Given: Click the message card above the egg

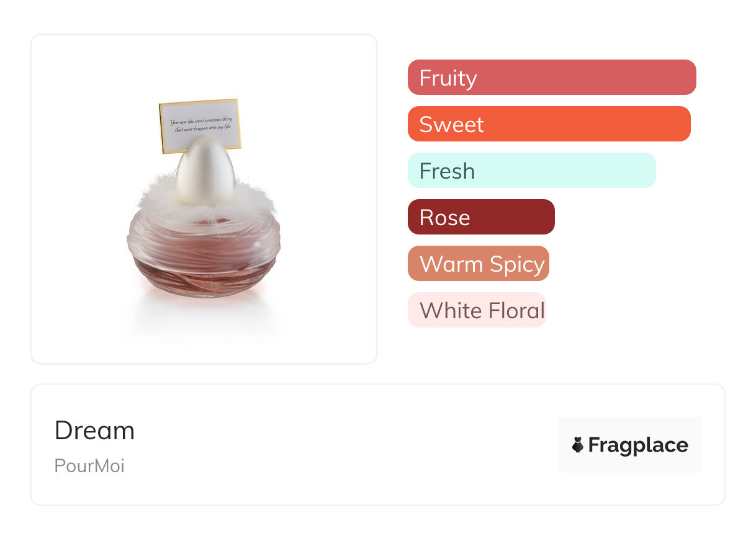Looking at the screenshot, I should point(200,126).
